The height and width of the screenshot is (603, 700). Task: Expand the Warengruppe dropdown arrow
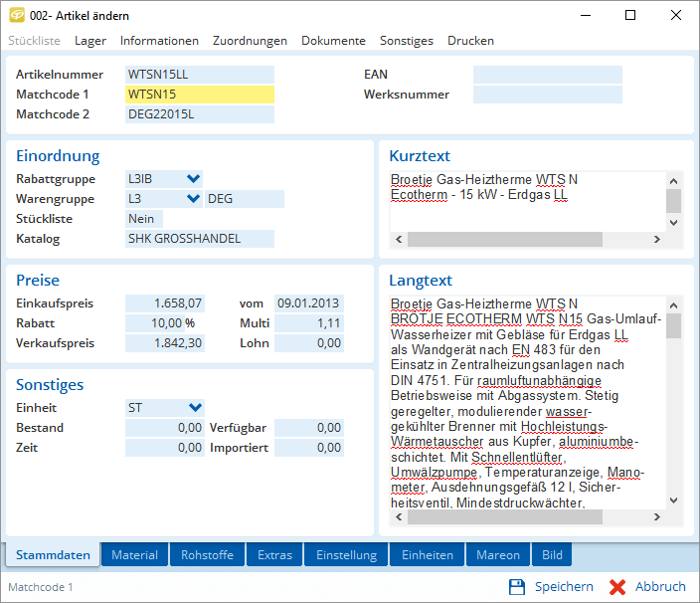(193, 198)
